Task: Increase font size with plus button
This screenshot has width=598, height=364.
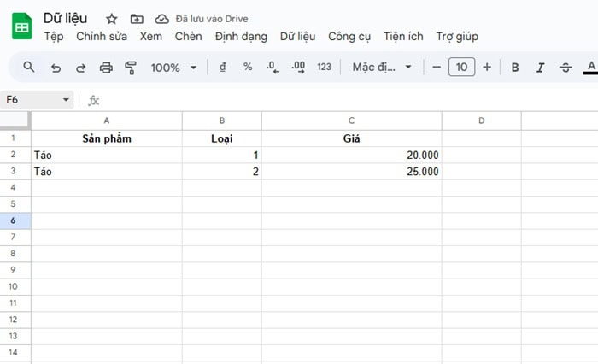Action: point(487,67)
